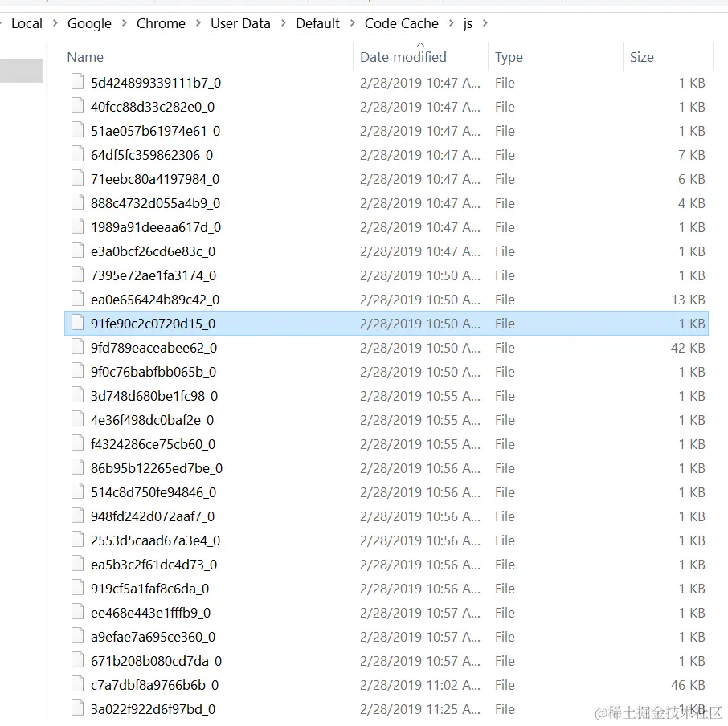Click file icon of 9fd789eaceabee62_0

[77, 346]
